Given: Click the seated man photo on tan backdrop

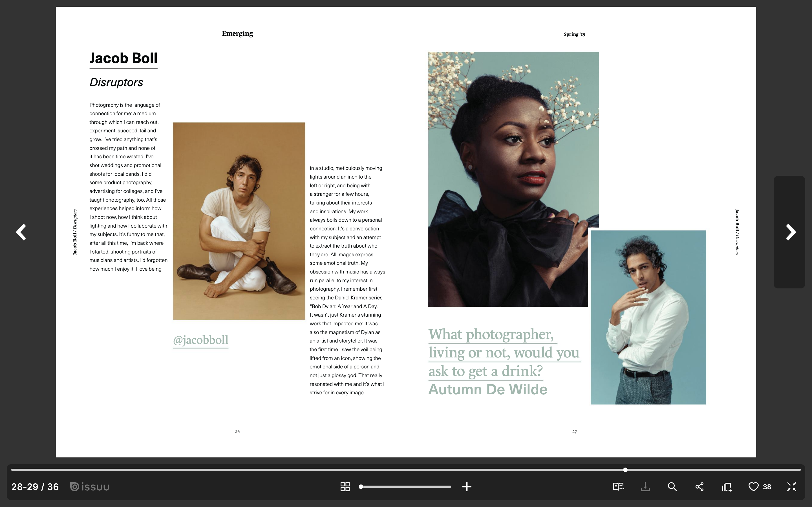Looking at the screenshot, I should [x=239, y=221].
